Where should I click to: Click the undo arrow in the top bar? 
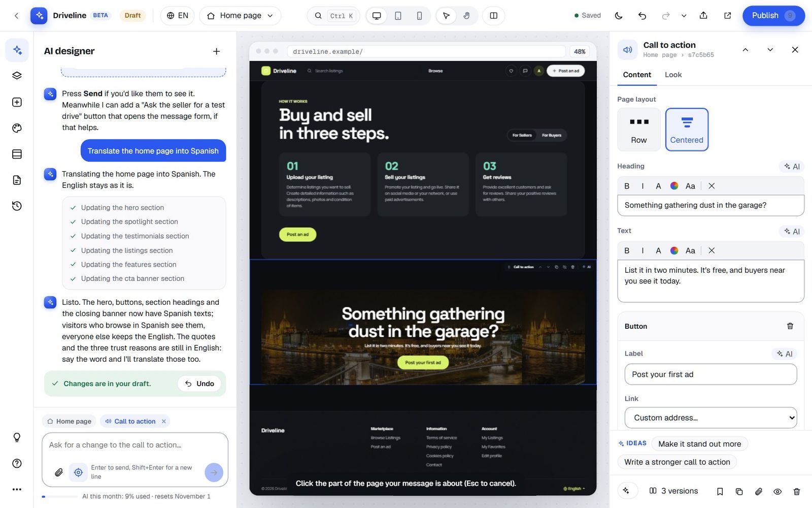[x=642, y=16]
